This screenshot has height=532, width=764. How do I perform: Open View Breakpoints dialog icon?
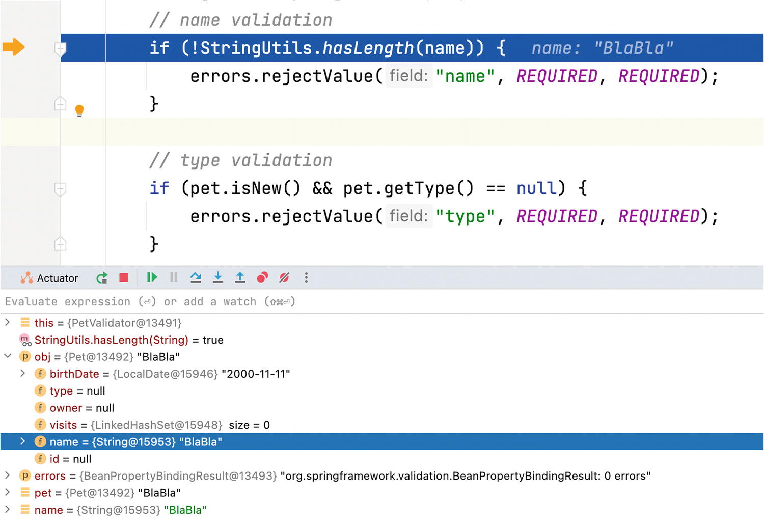point(262,277)
